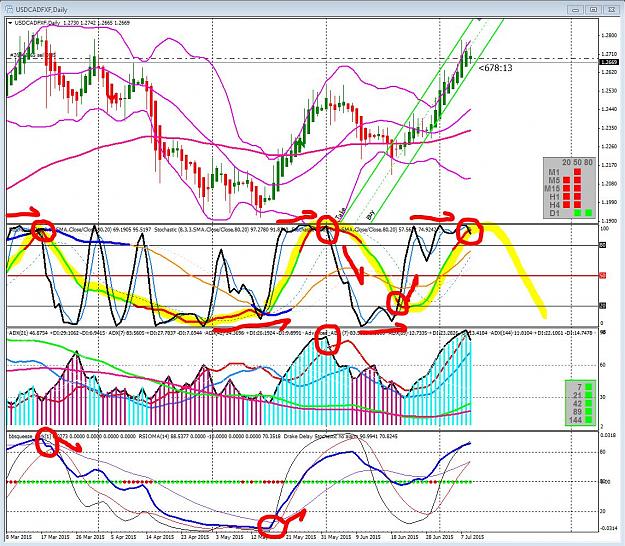
Task: Select the '<678:13' countdown label near last candle
Action: point(495,68)
